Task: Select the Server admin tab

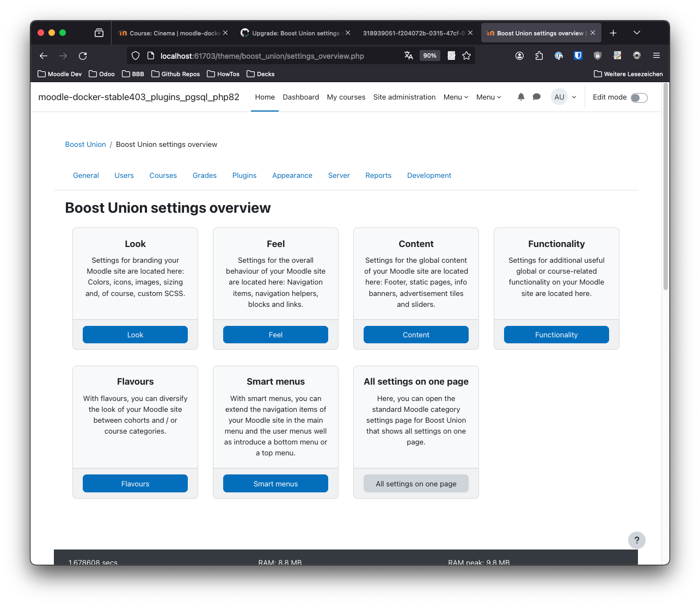Action: [339, 175]
